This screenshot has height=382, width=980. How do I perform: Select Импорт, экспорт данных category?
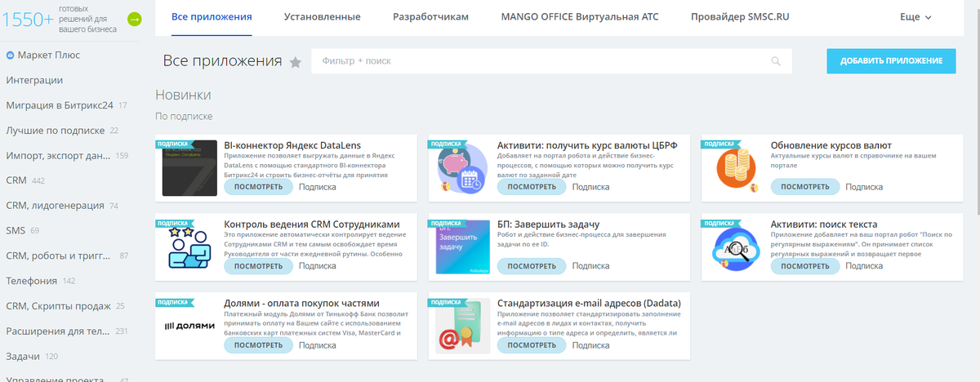point(59,155)
